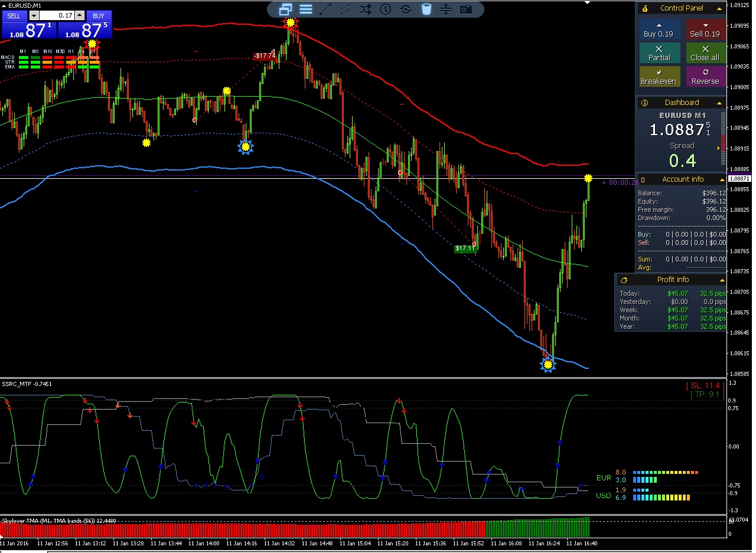Viewport: 756px width, 553px height.
Task: Click the 1.08871 current price tag on axis
Action: pos(739,179)
